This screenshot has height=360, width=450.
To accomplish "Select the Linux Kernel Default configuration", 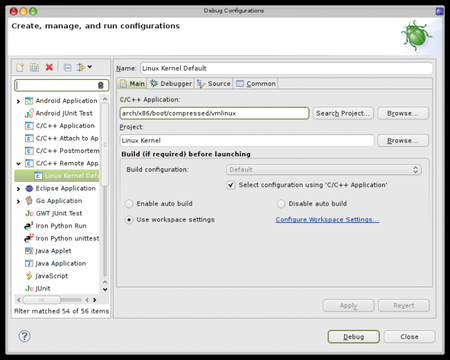I will click(57, 176).
